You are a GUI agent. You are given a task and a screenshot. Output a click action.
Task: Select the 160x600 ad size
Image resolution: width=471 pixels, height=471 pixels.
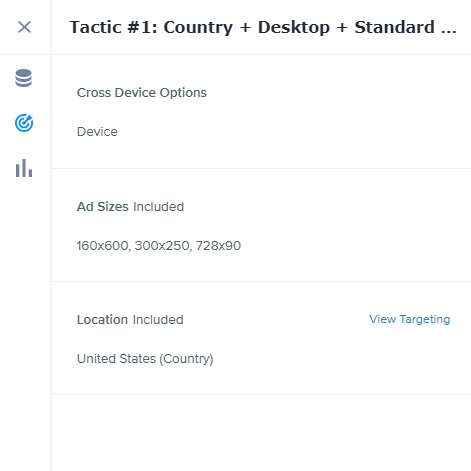103,246
